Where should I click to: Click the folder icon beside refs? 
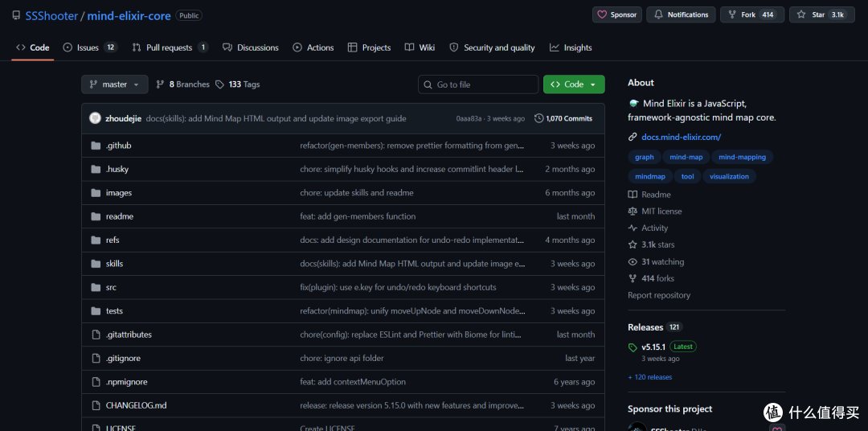[x=96, y=240]
